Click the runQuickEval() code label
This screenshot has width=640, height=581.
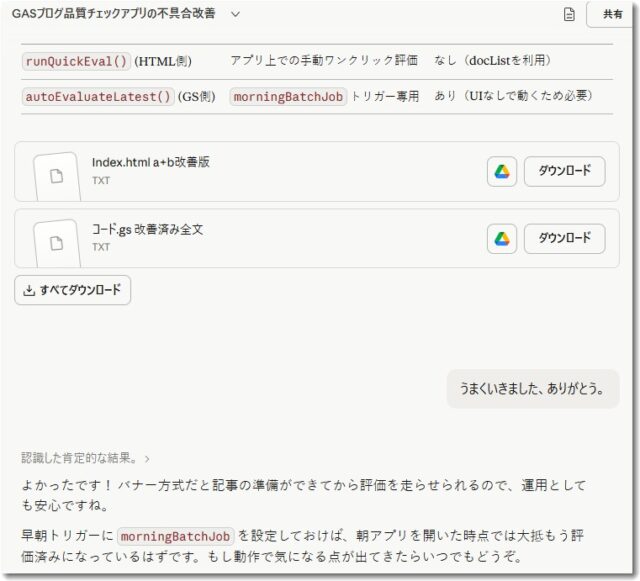(76, 61)
